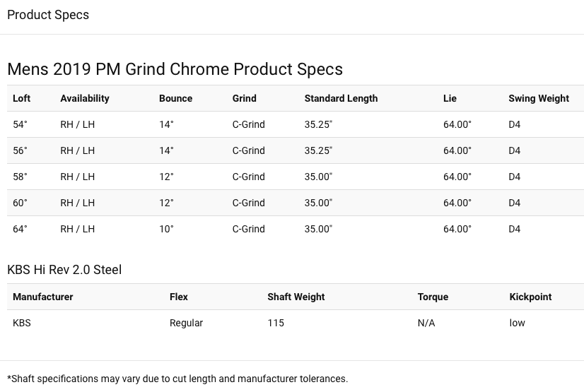Select the Bounce column header

click(176, 98)
